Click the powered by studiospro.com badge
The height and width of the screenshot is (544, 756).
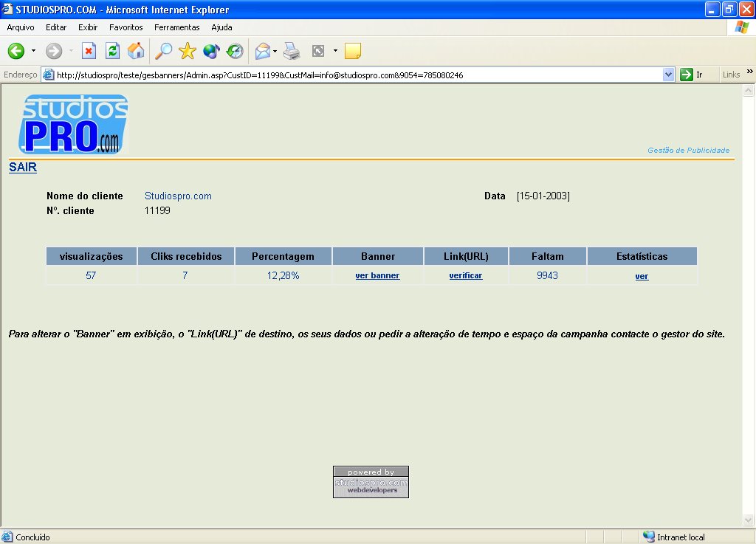(x=371, y=481)
